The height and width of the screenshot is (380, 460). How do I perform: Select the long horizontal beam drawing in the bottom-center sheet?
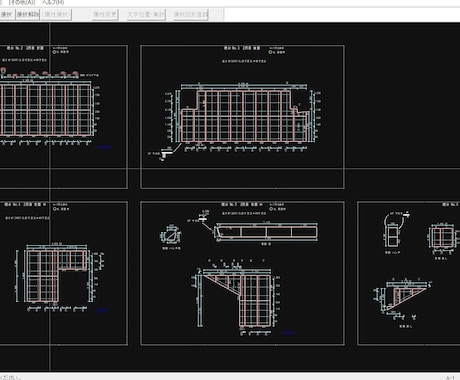tap(266, 232)
